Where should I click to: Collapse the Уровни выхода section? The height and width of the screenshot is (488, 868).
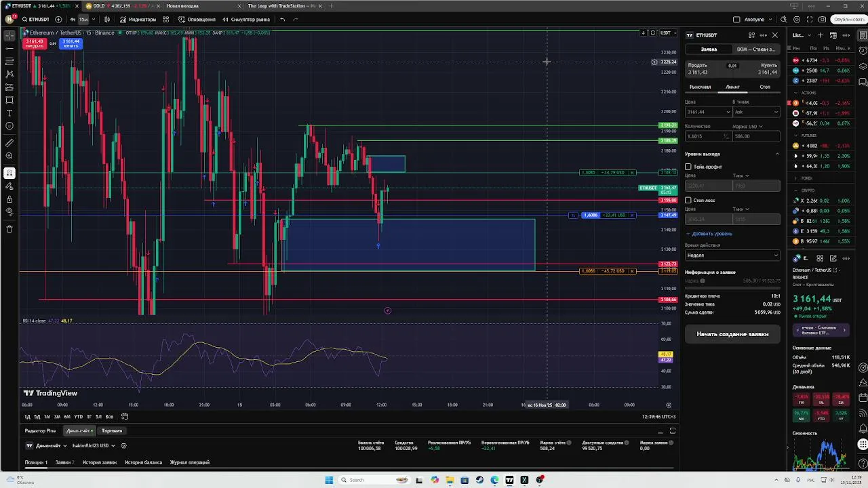[x=777, y=154]
